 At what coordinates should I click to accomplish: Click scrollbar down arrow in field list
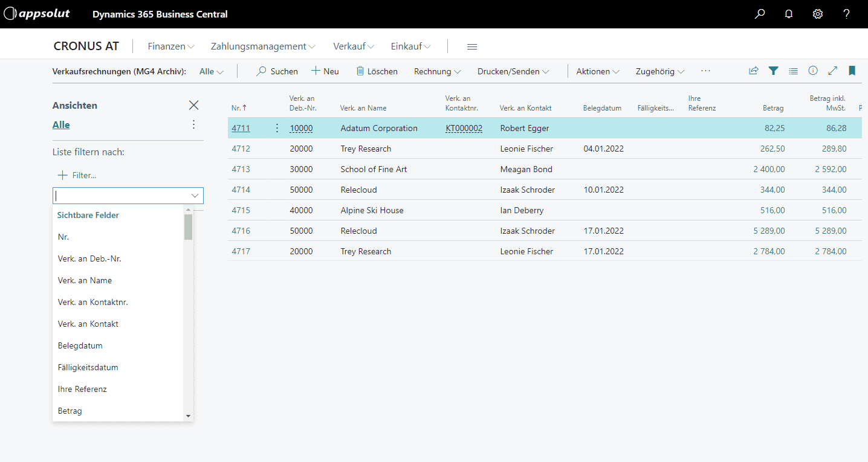click(x=188, y=416)
